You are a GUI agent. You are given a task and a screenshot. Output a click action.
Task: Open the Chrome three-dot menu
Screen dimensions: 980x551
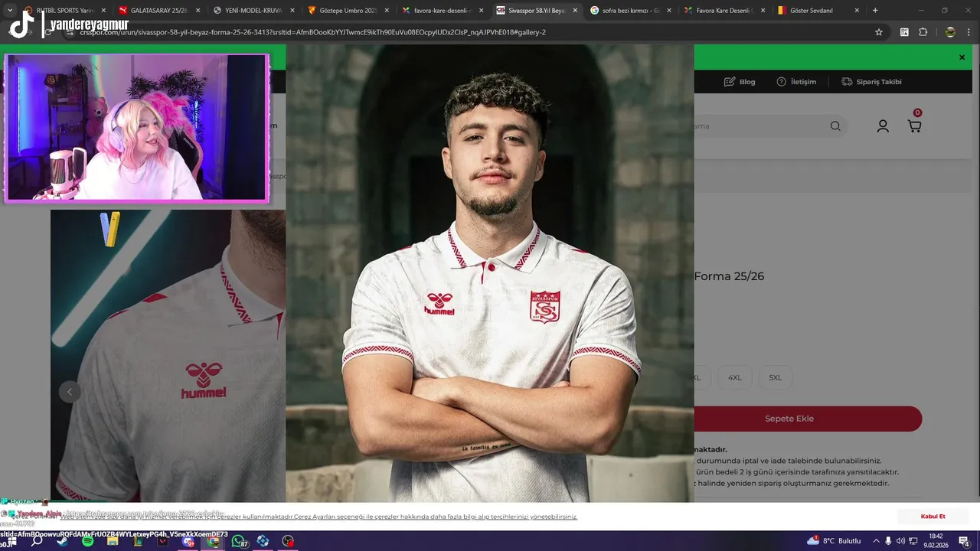pos(969,32)
